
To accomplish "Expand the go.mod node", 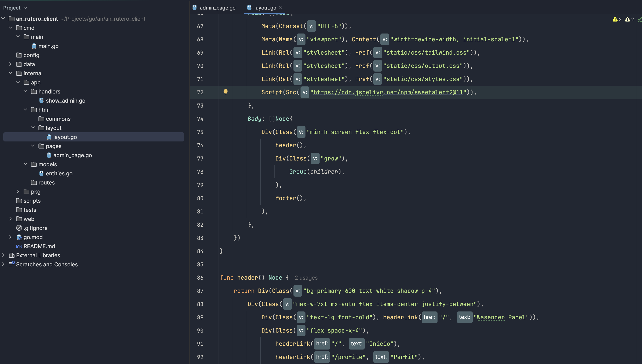I will pyautogui.click(x=11, y=237).
